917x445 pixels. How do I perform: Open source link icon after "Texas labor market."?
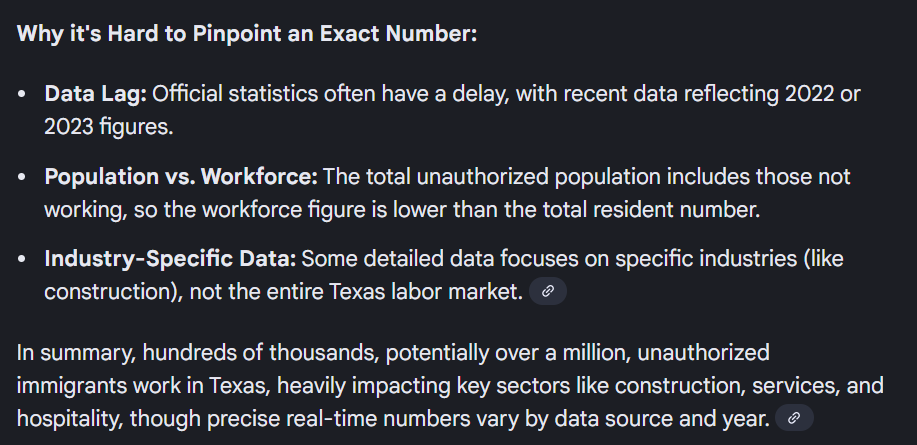tap(547, 291)
